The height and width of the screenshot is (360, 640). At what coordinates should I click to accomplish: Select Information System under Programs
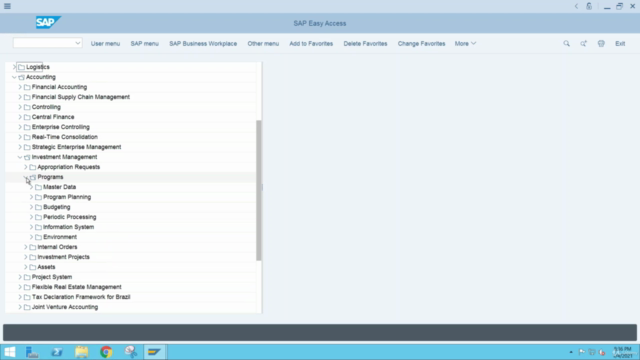[69, 227]
